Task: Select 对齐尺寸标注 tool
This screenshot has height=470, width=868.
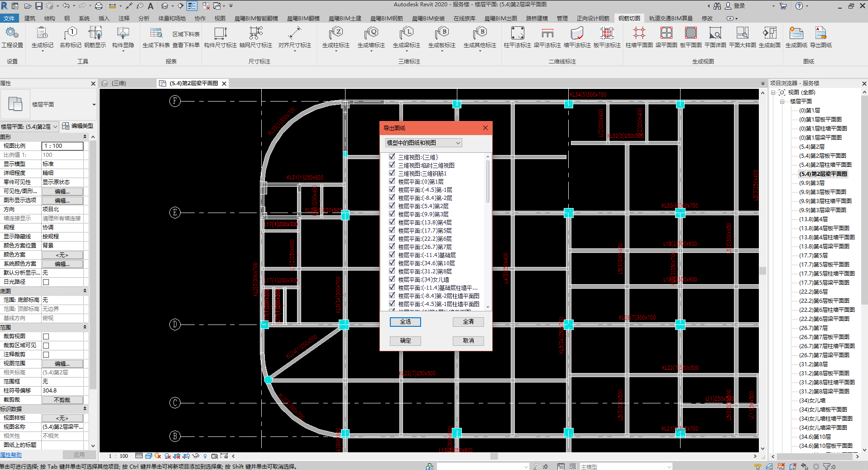Action: click(295, 37)
